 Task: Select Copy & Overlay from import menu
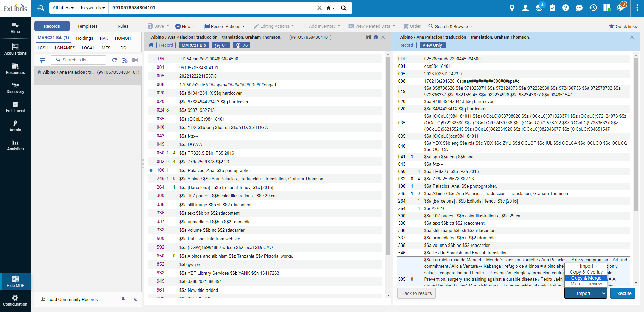[x=586, y=272]
